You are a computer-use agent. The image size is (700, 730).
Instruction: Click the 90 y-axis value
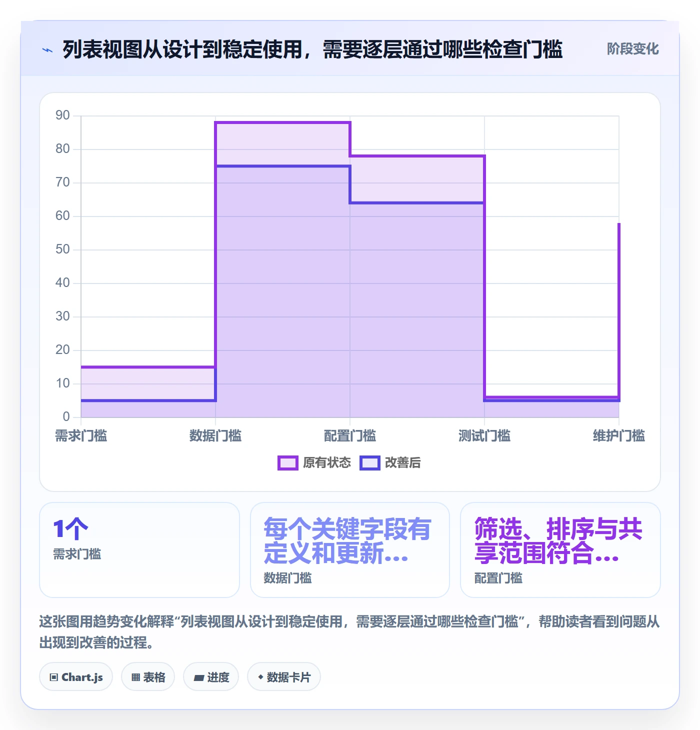tap(62, 115)
